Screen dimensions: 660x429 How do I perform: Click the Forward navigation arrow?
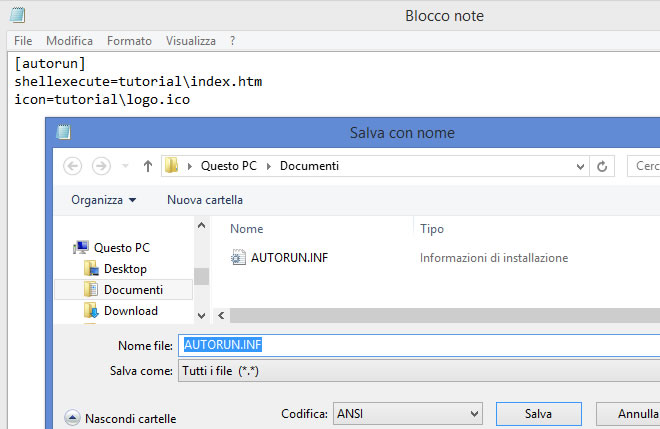click(101, 165)
